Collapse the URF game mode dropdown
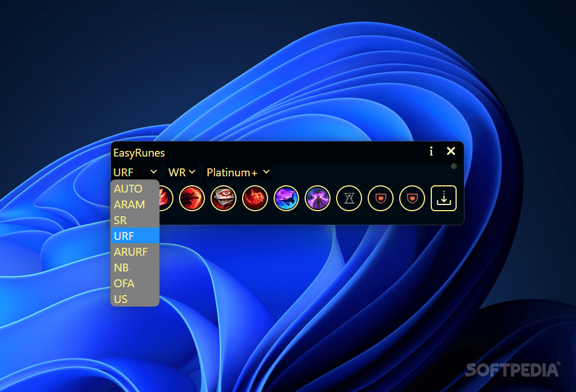Screen dimensions: 576x392 tap(135, 172)
